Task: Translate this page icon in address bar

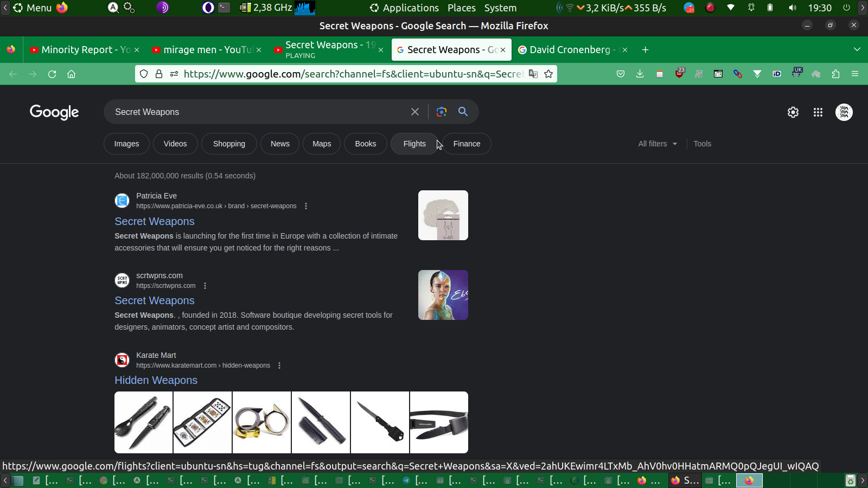Action: point(533,74)
